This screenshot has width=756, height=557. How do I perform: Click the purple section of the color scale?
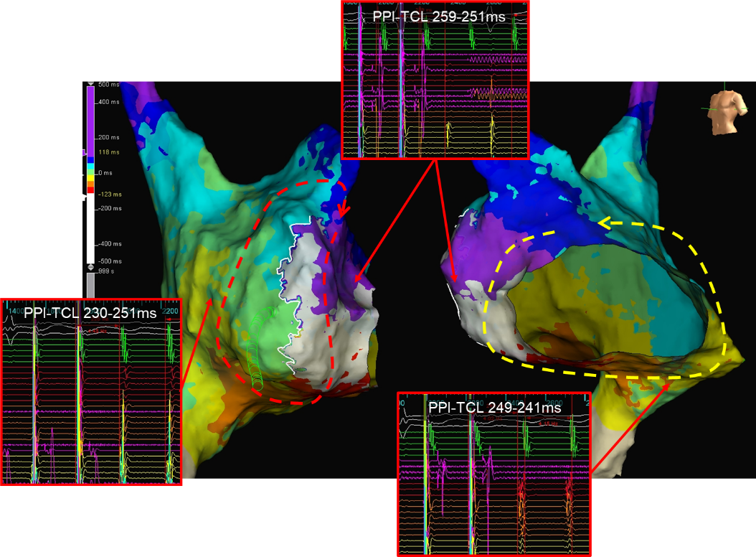[x=91, y=122]
